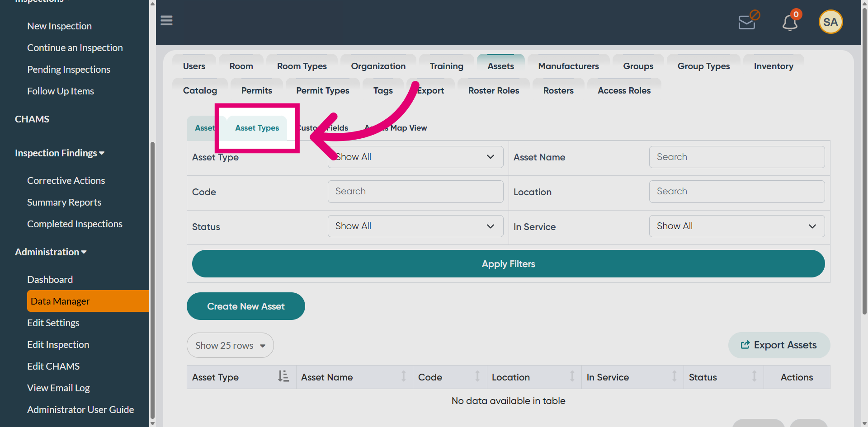Open the Group Types tab

(703, 66)
